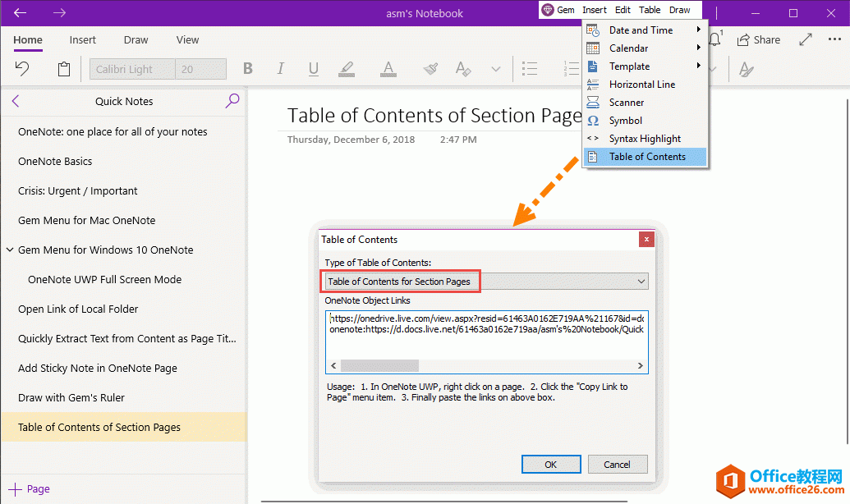Select Table of Contents menu item
This screenshot has height=504, width=850.
646,157
